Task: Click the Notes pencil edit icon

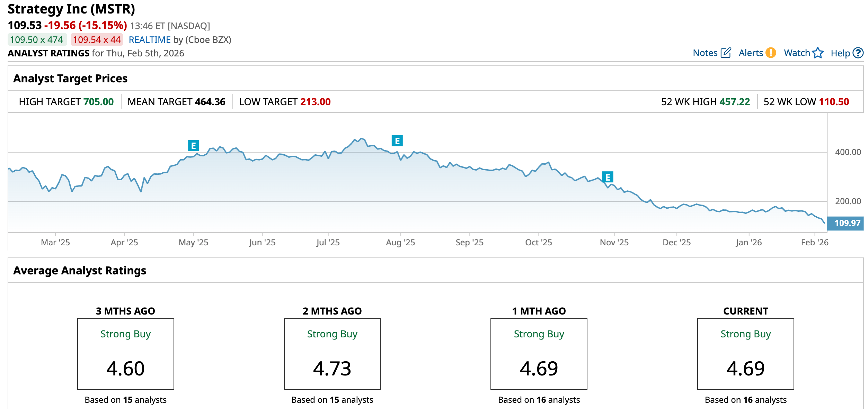Action: click(726, 53)
